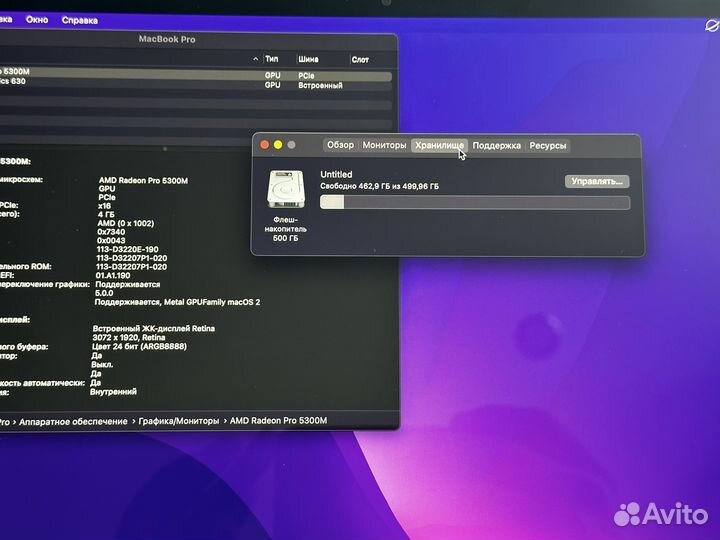Switch to the Обзор tab
The image size is (720, 540).
click(x=340, y=145)
